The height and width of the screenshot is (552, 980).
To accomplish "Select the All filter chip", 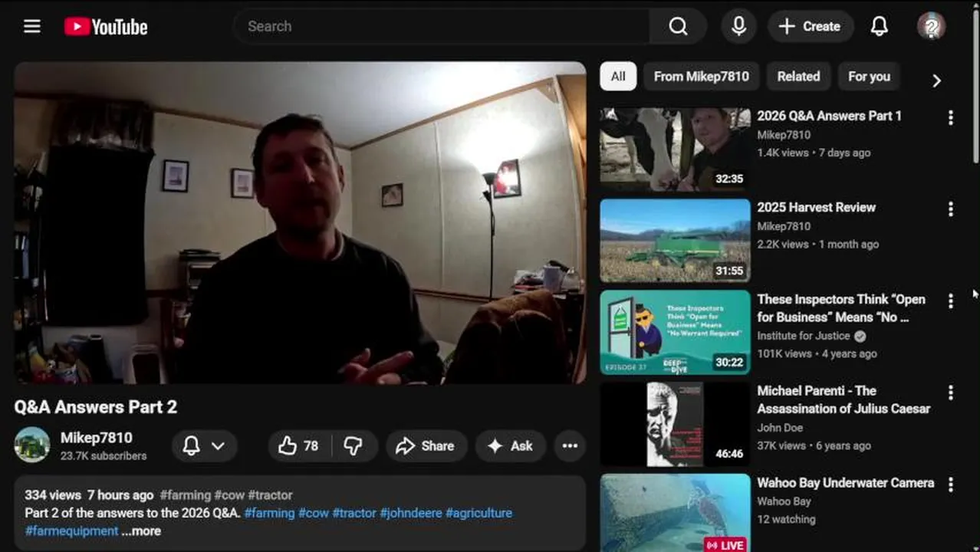I will tap(618, 77).
